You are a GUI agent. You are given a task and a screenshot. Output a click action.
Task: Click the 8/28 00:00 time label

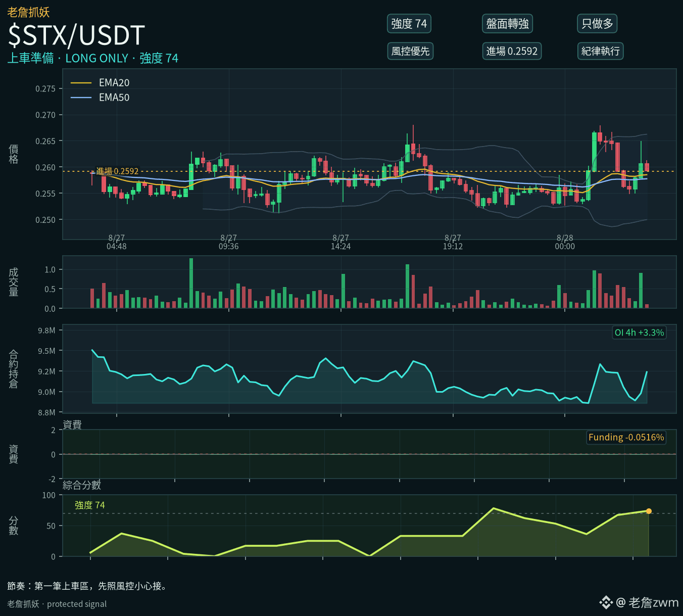pos(565,242)
